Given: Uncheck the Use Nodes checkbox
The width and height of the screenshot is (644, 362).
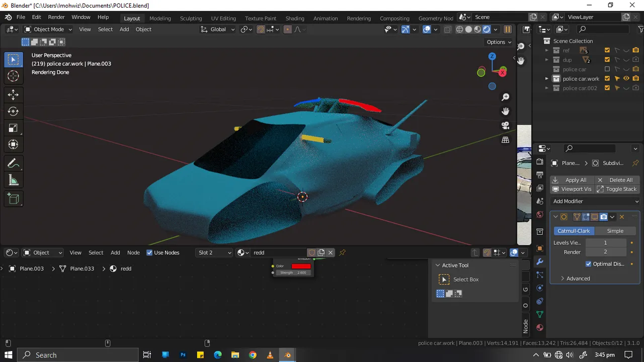Looking at the screenshot, I should (x=149, y=252).
